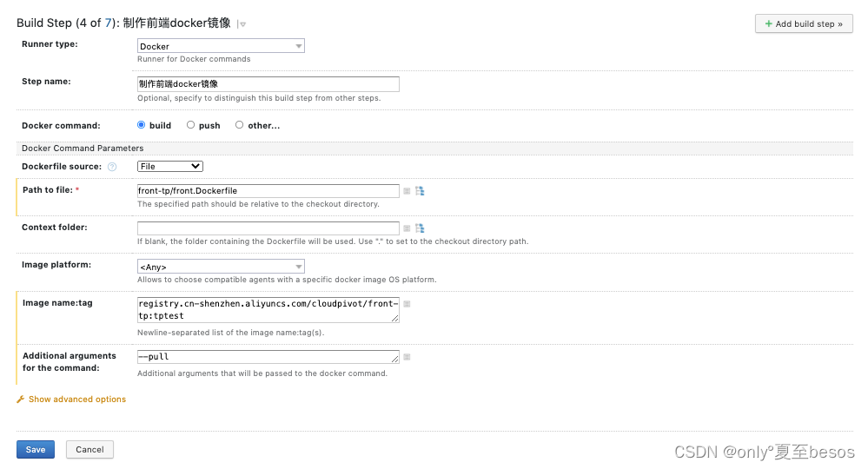This screenshot has width=868, height=469.
Task: Open the build steps count link '7'
Action: coord(108,23)
